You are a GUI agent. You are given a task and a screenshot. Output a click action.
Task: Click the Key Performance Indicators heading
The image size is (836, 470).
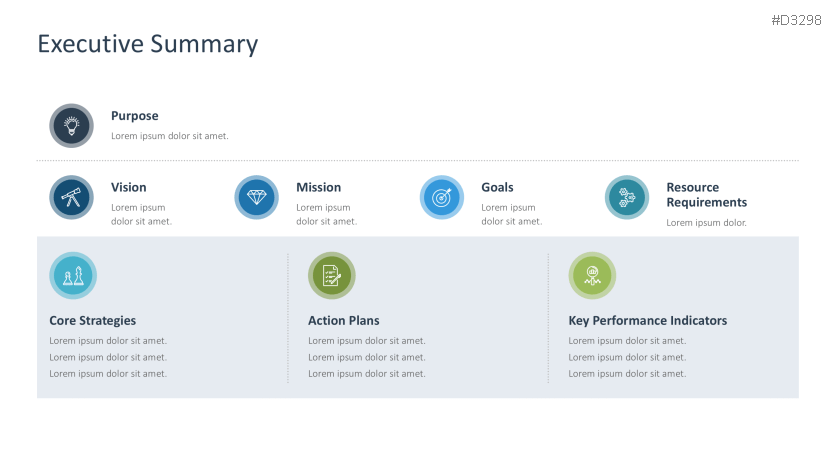click(x=647, y=321)
